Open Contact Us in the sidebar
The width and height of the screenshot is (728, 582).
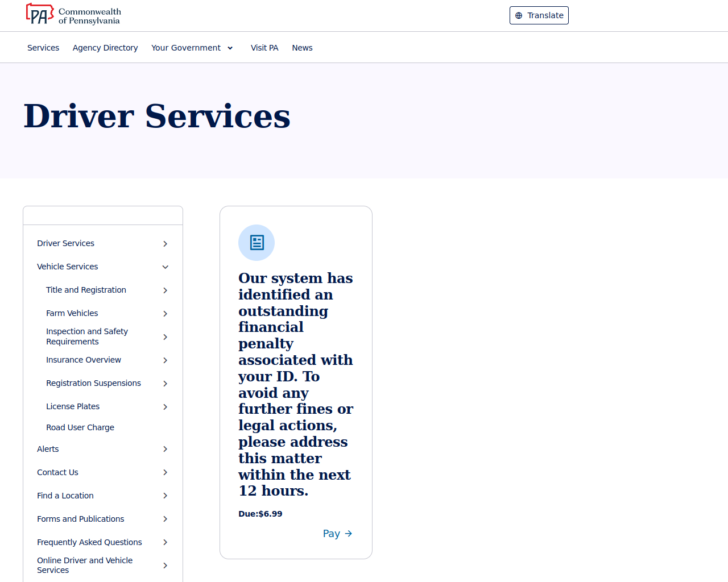[x=57, y=472]
